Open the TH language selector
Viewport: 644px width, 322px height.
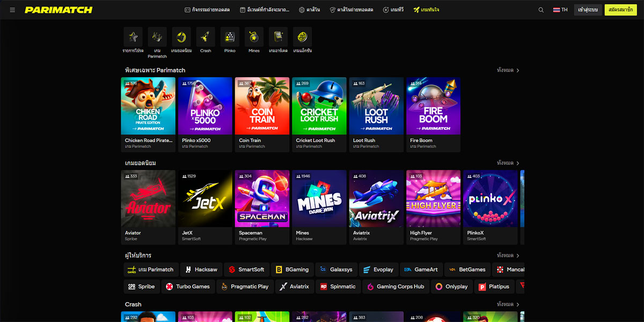click(560, 10)
